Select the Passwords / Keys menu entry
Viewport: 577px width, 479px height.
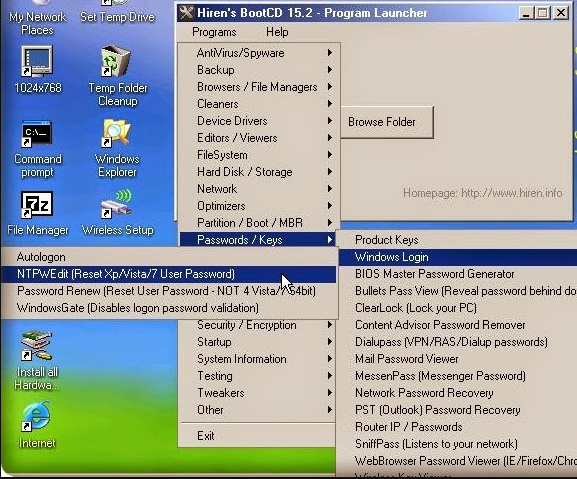click(258, 240)
